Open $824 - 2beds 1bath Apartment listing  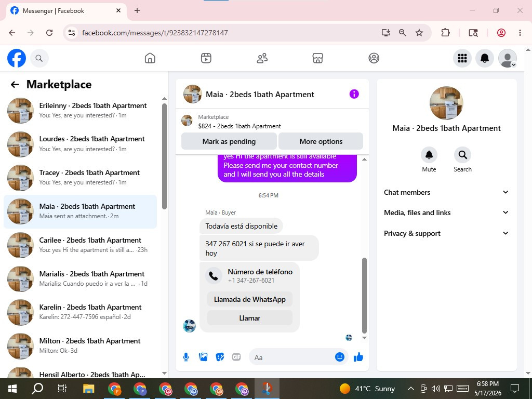coord(239,126)
